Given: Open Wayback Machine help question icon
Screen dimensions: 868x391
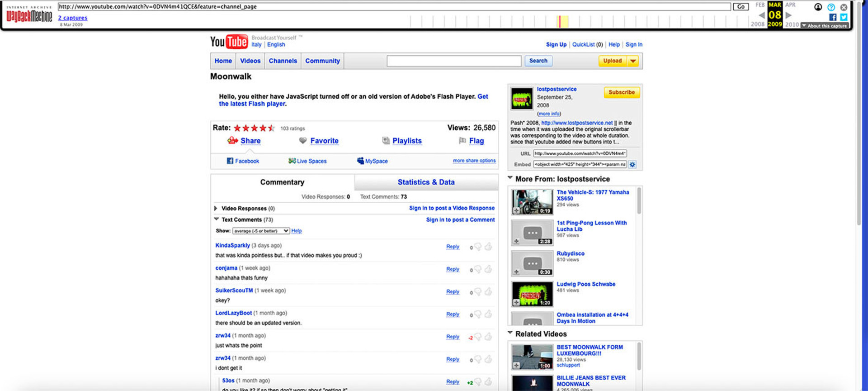Looking at the screenshot, I should tap(831, 7).
